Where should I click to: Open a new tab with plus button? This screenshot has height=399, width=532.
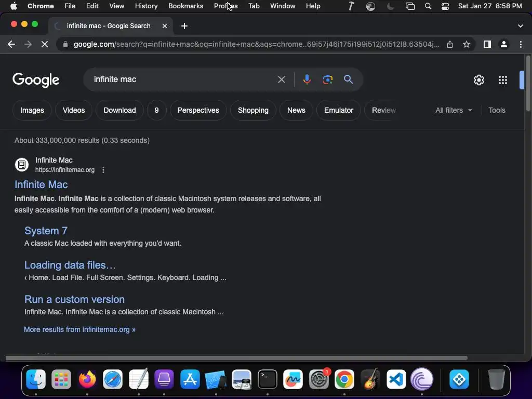click(184, 26)
